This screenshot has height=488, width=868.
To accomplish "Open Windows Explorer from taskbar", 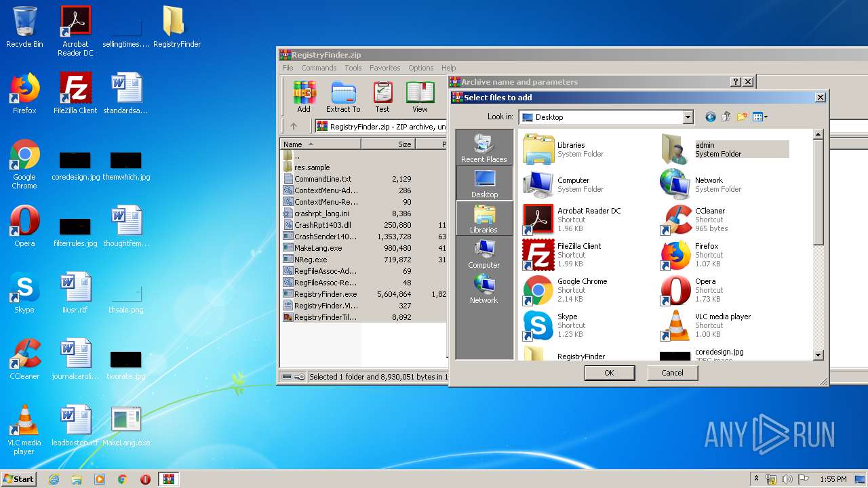I will (77, 479).
